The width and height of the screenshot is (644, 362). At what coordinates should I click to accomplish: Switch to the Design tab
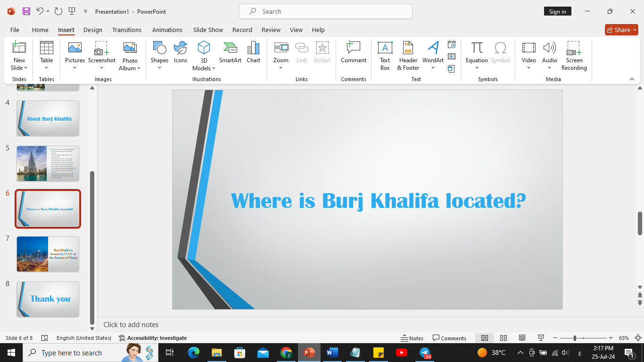tap(93, 30)
